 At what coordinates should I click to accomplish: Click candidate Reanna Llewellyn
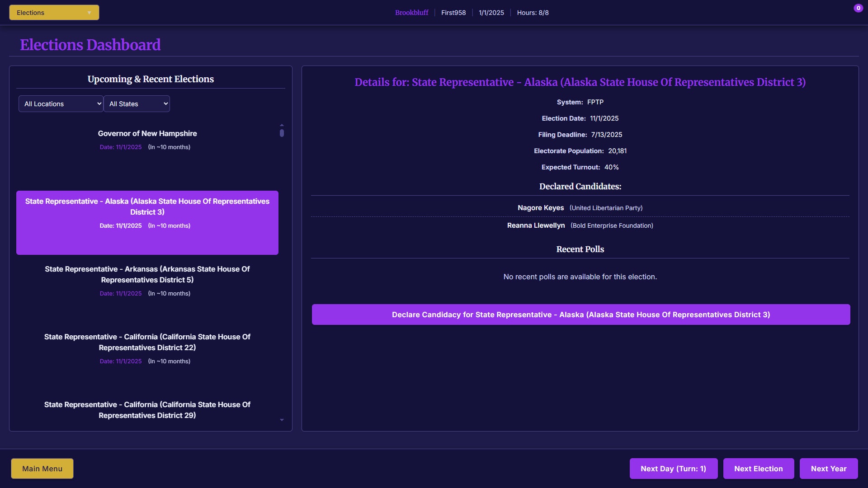[536, 225]
